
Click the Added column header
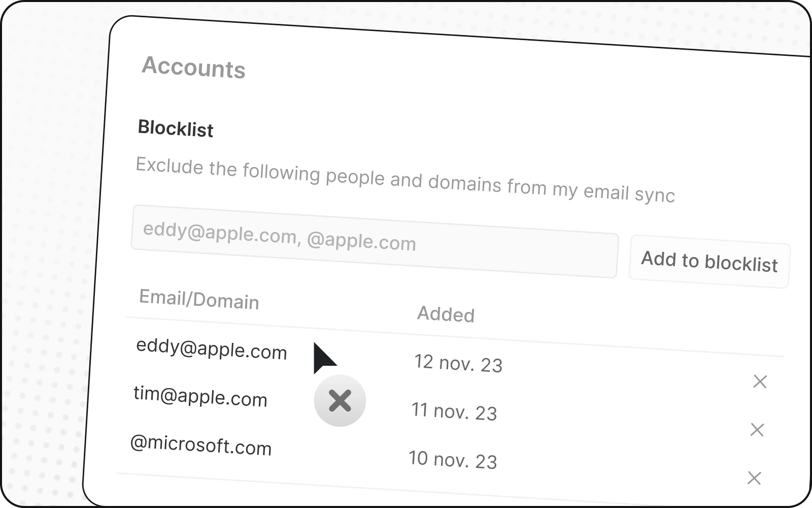446,314
